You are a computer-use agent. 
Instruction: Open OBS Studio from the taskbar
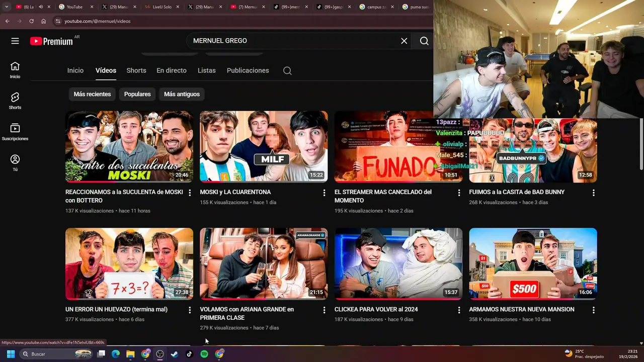click(160, 354)
